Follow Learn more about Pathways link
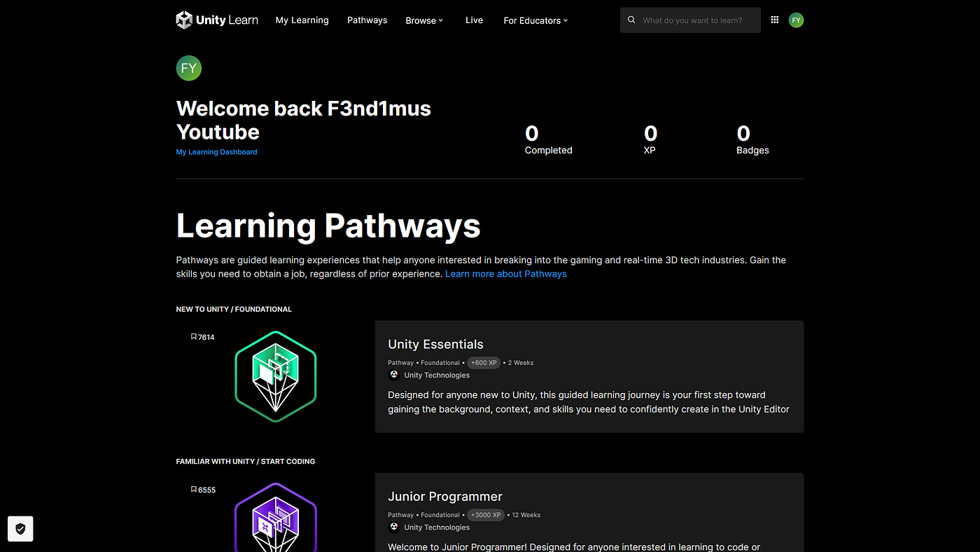 click(x=506, y=274)
